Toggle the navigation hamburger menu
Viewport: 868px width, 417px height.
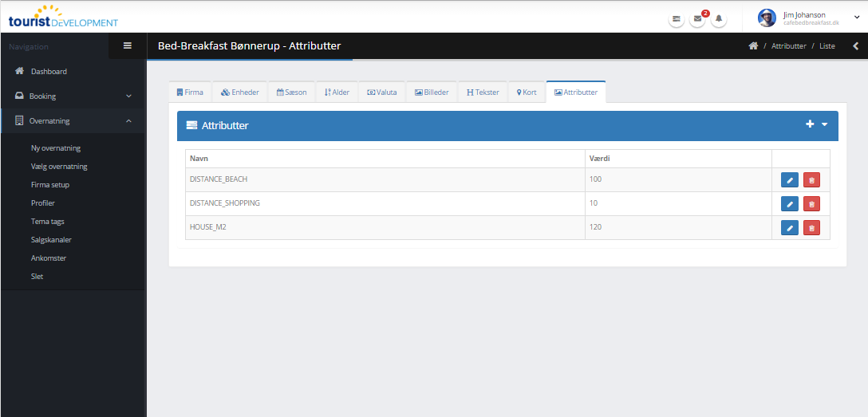[128, 46]
